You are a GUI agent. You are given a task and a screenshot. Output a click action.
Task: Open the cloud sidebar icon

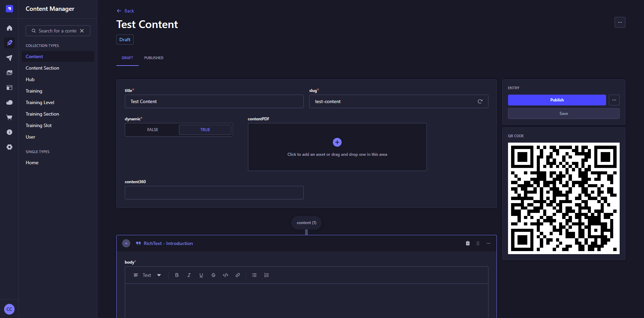[x=9, y=102]
